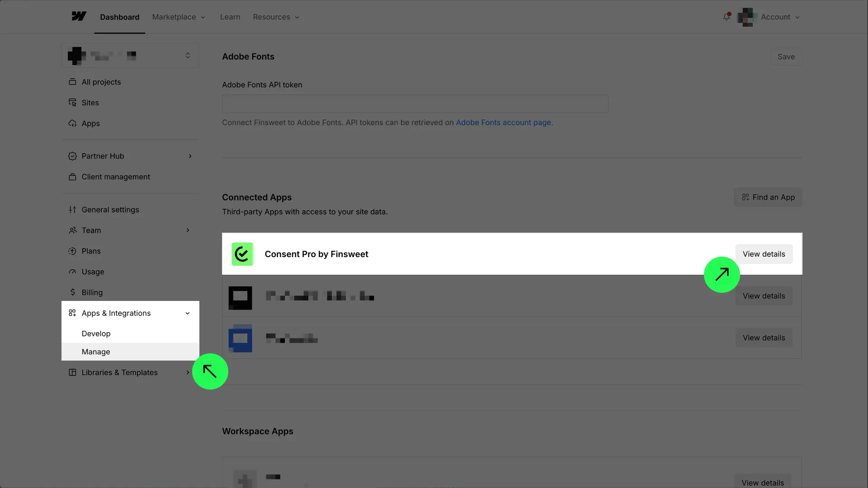Open the Learn menu item

tap(230, 17)
